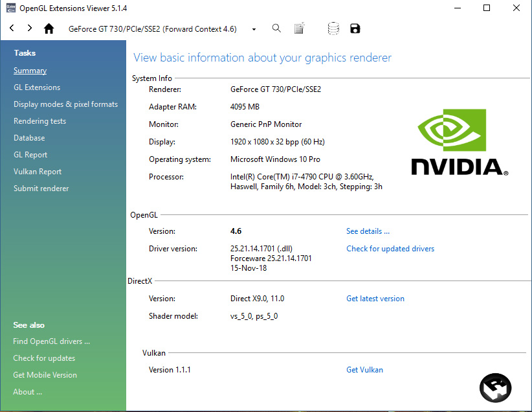The width and height of the screenshot is (532, 412).
Task: Open GL Extensions in sidebar
Action: [37, 87]
